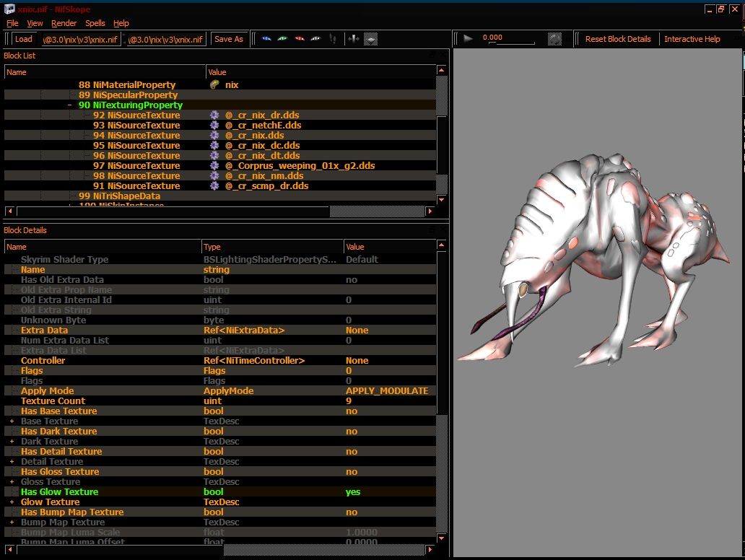This screenshot has height=560, width=745.
Task: Expand the Gloss Texture row
Action: pyautogui.click(x=12, y=481)
